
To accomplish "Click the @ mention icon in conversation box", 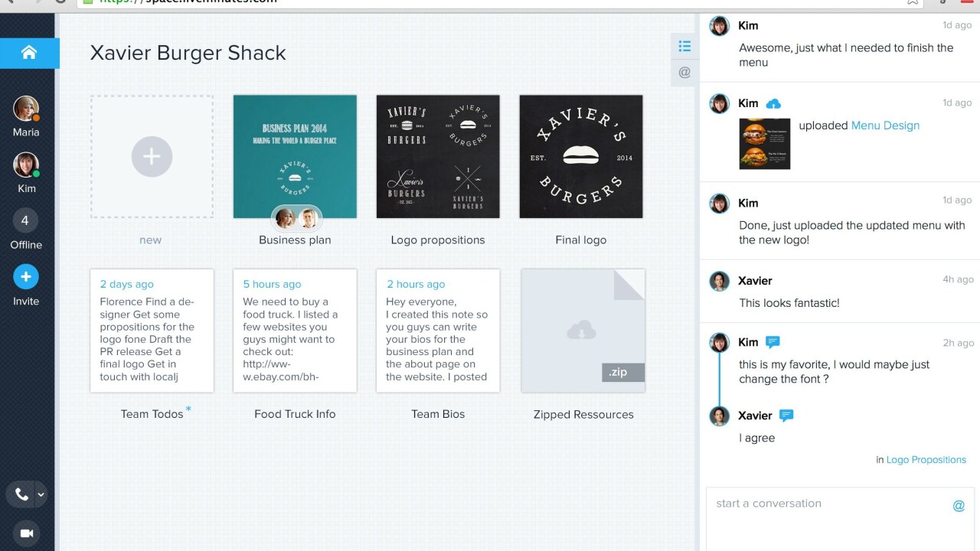I will click(959, 505).
